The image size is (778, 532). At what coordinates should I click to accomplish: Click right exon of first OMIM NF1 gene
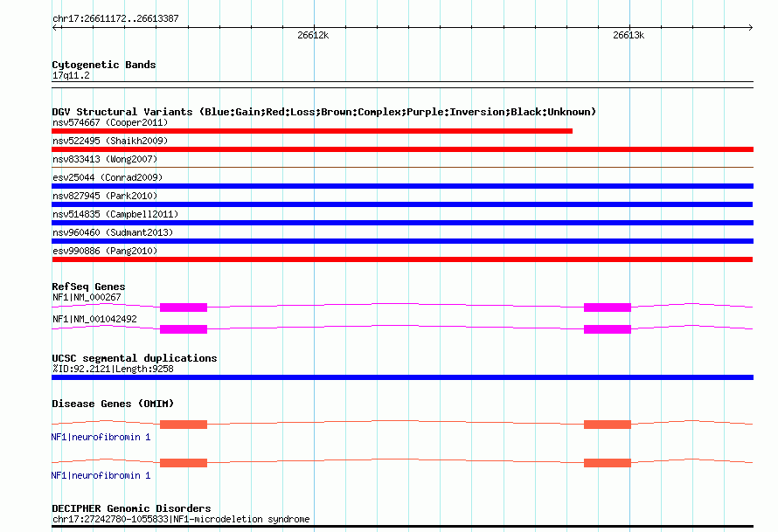608,425
